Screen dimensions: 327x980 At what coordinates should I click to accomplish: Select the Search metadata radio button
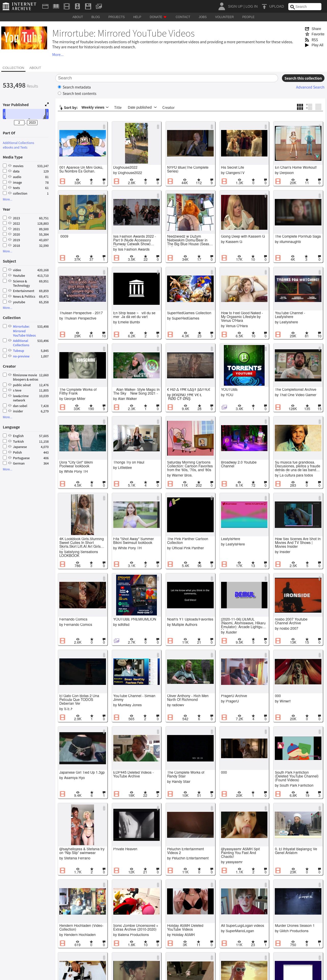point(59,87)
